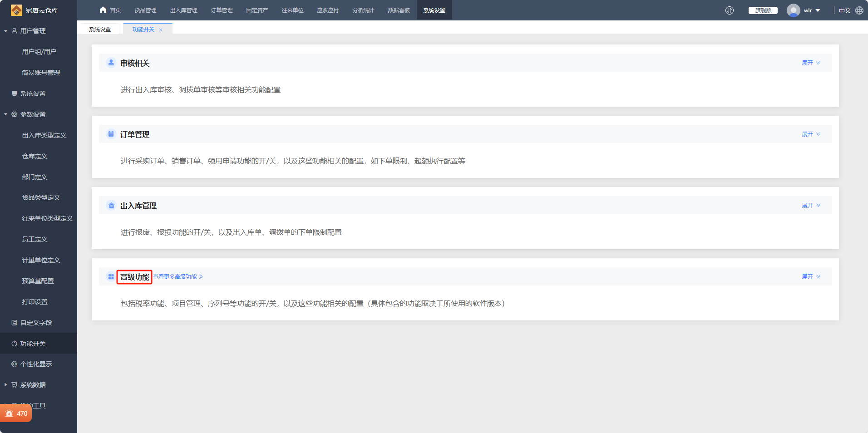Open 仓库定义 in sidebar
This screenshot has width=868, height=433.
pos(35,156)
